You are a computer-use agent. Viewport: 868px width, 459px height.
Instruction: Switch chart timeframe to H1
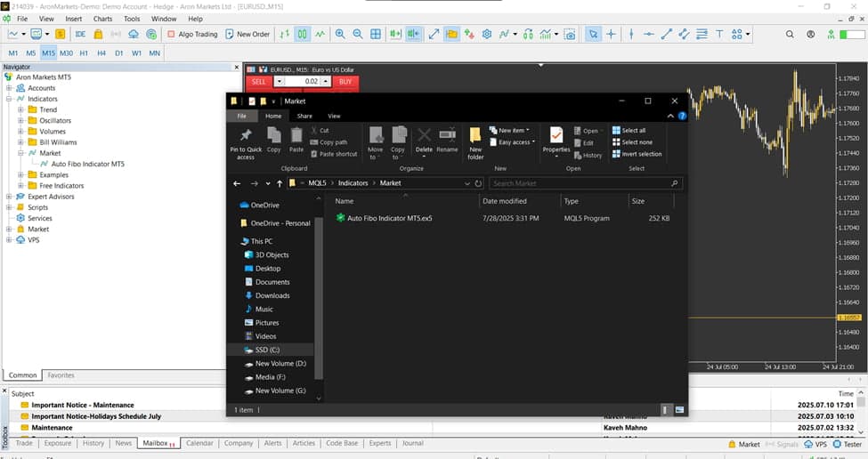(84, 53)
